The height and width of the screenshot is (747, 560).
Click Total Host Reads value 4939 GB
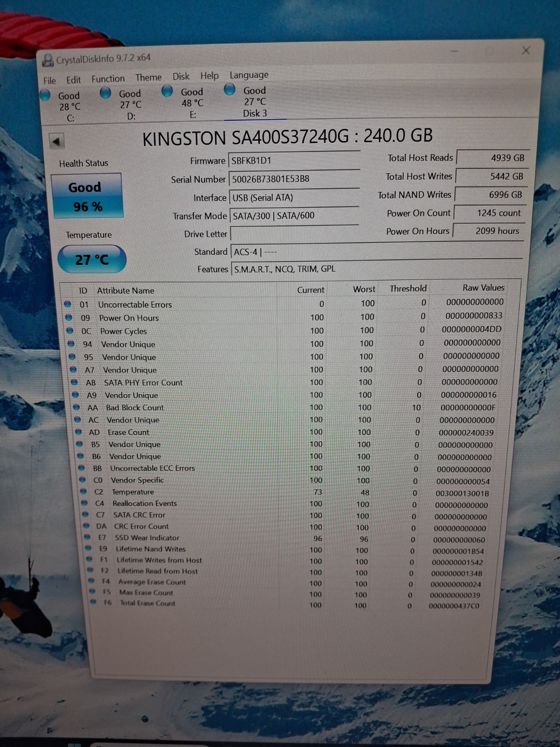492,158
